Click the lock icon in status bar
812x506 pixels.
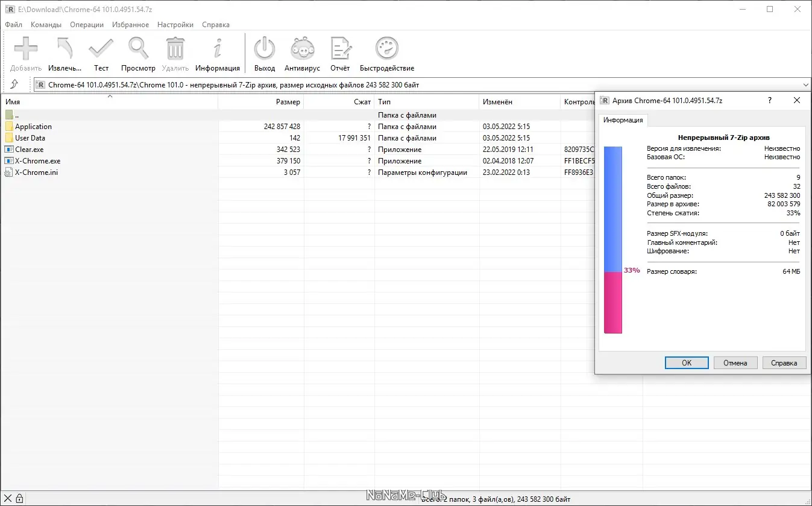[x=19, y=498]
